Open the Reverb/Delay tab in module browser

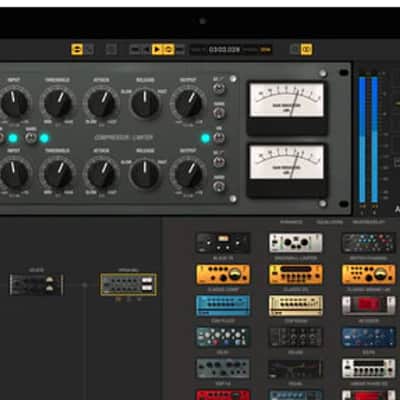[369, 222]
